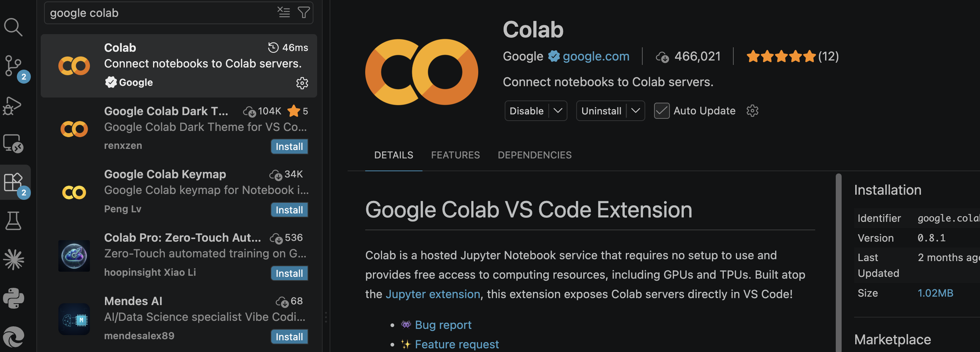Click the install count 466,021
The width and height of the screenshot is (980, 352).
pos(688,56)
